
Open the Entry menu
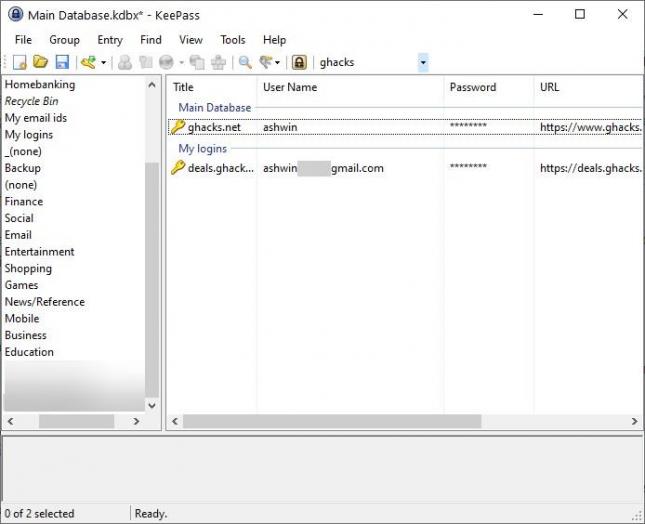click(110, 40)
